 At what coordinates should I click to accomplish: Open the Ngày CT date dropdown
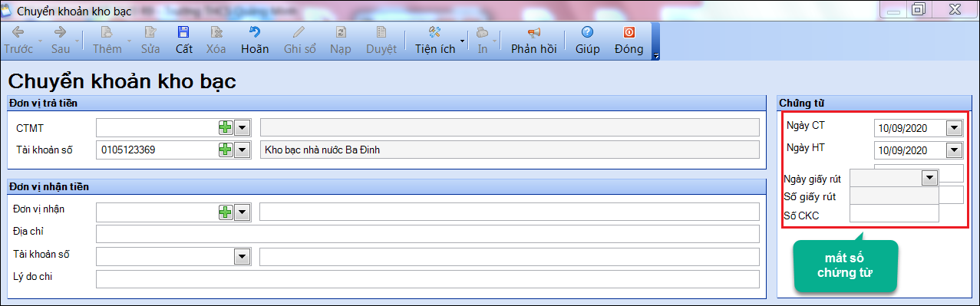pos(954,128)
